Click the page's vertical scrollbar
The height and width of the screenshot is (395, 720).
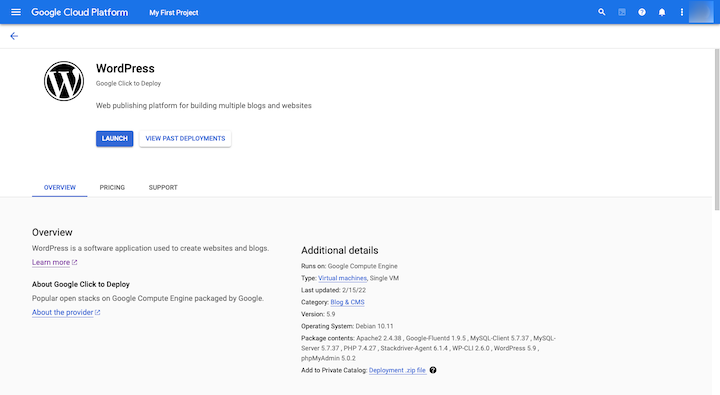point(717,129)
